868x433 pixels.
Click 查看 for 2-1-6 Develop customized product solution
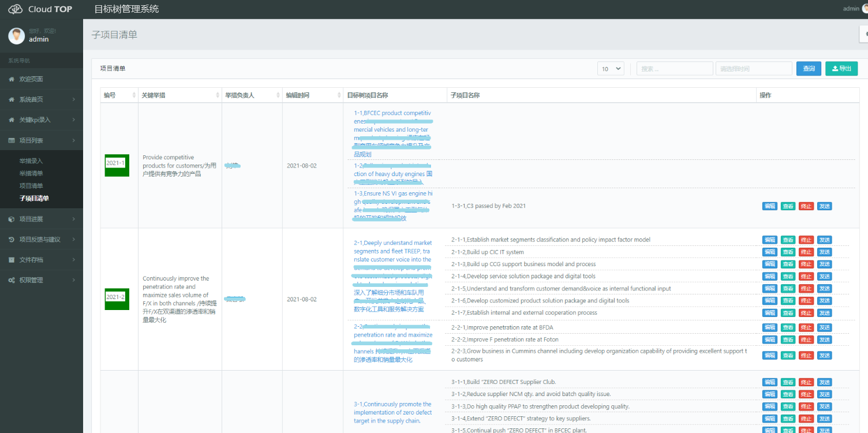tap(788, 301)
